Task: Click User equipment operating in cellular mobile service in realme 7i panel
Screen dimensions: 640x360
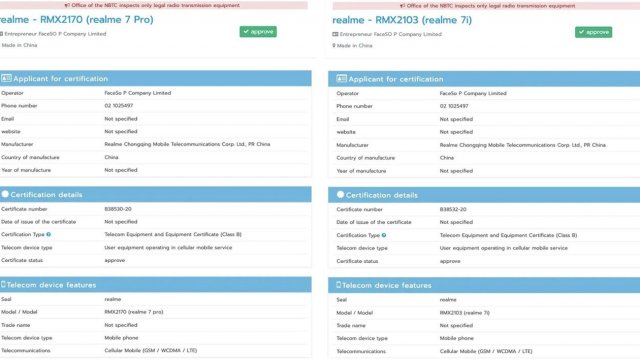Action: tap(504, 248)
